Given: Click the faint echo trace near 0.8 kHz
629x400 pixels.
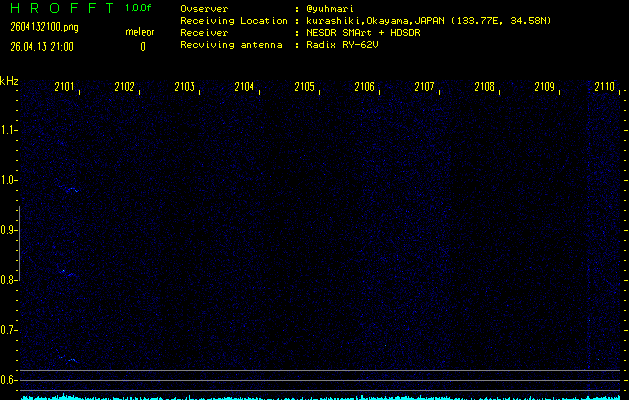Looking at the screenshot, I should point(66,272).
